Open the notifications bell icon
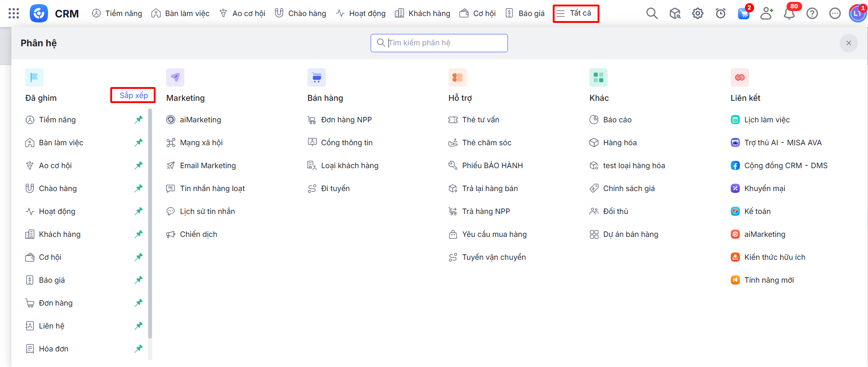Image resolution: width=868 pixels, height=367 pixels. coord(789,13)
